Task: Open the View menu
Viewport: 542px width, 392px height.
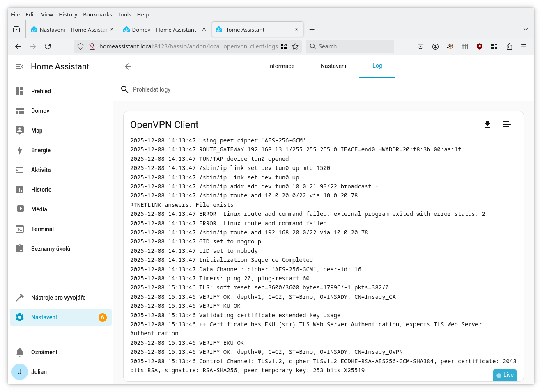Action: [x=47, y=14]
